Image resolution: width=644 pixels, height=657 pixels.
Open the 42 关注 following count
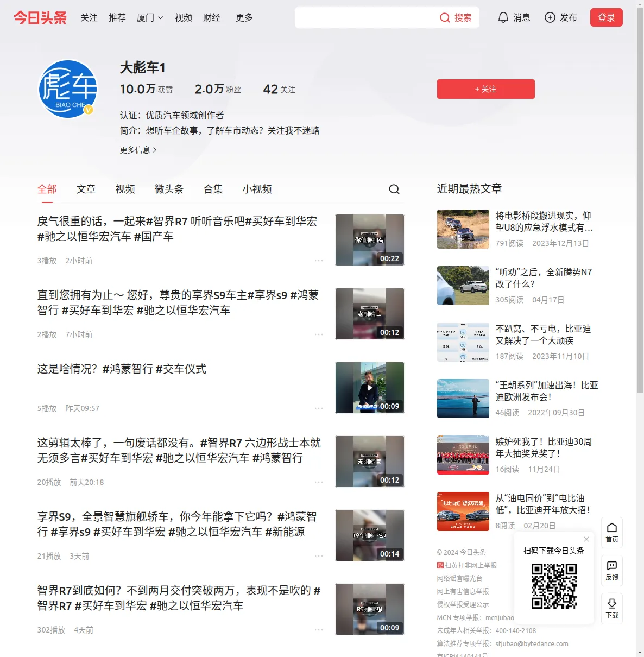(x=280, y=89)
